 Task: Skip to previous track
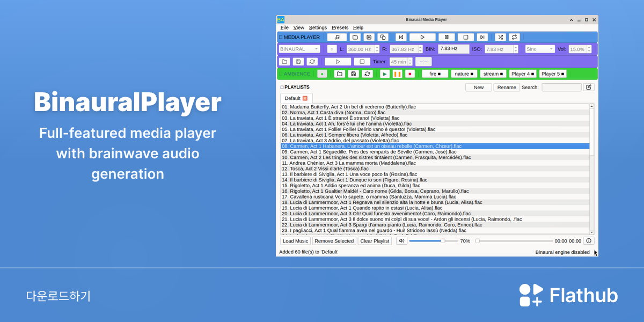click(x=401, y=37)
